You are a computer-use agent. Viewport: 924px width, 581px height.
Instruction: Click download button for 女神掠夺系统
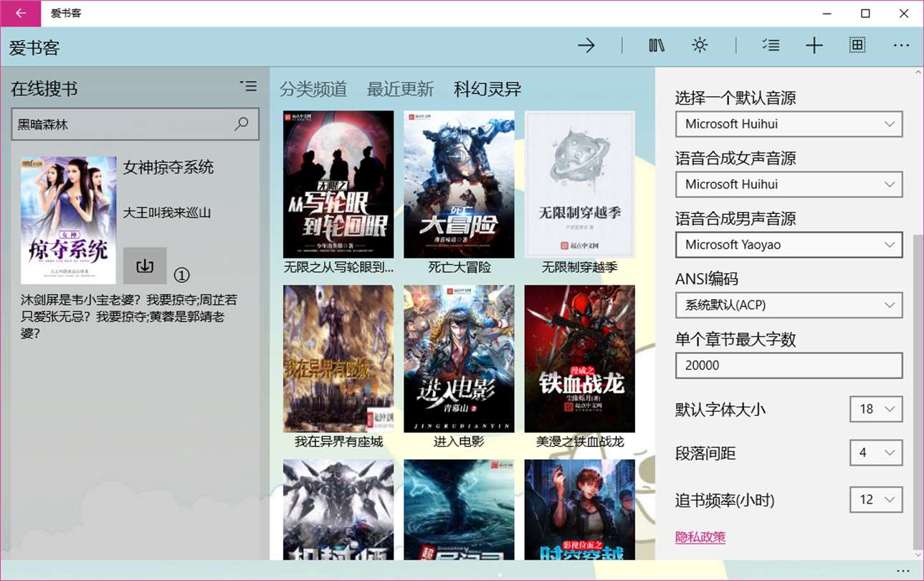click(145, 265)
